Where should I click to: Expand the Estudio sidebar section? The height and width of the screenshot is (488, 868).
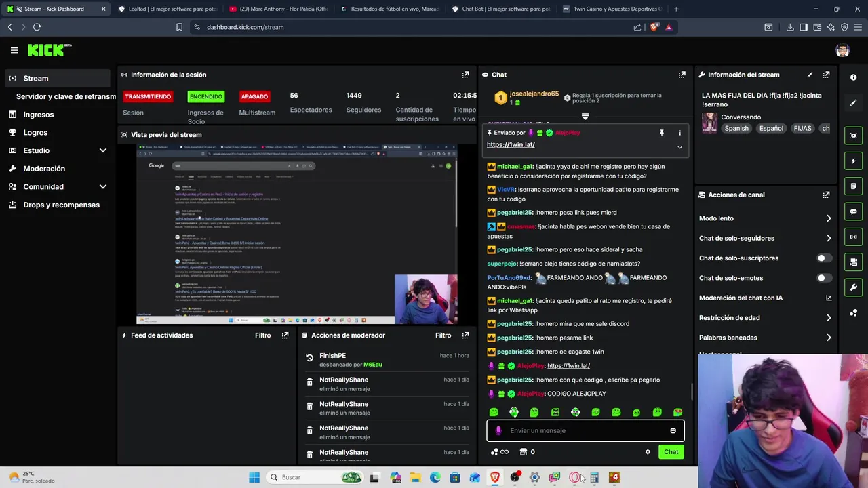(x=103, y=150)
